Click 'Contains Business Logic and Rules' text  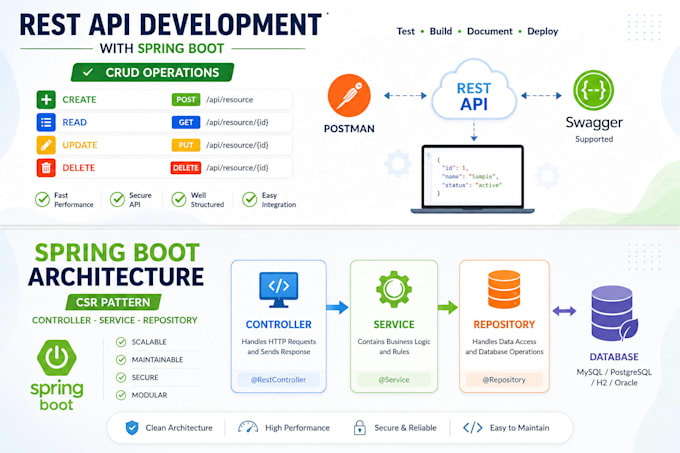pyautogui.click(x=394, y=347)
